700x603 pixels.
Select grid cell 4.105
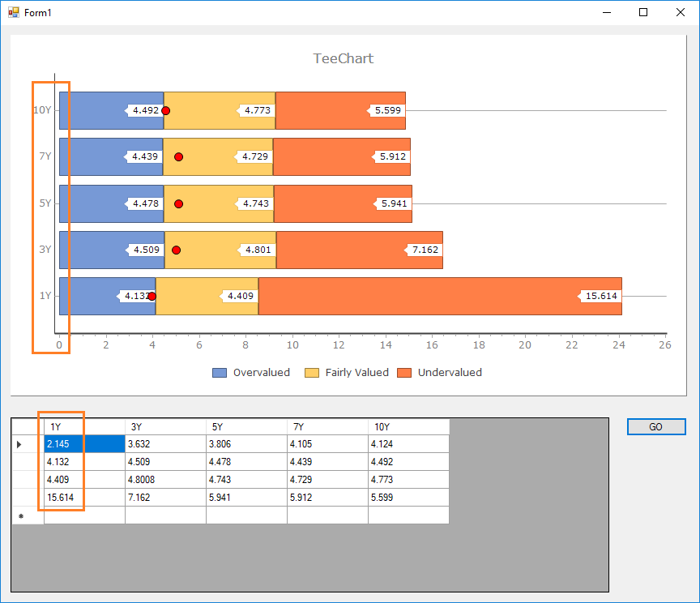pos(327,444)
